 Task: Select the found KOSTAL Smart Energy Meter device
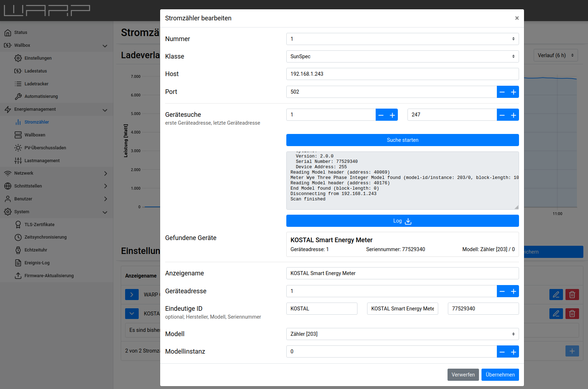point(402,244)
